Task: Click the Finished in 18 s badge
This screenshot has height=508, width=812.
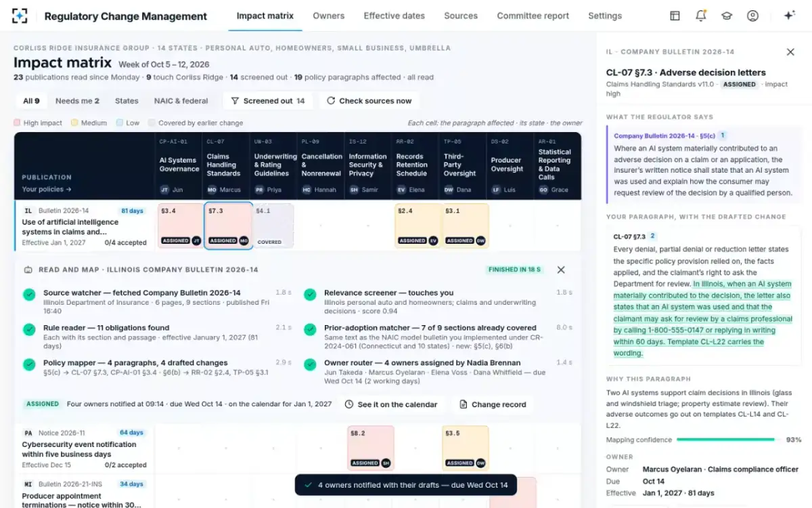Action: coord(516,270)
